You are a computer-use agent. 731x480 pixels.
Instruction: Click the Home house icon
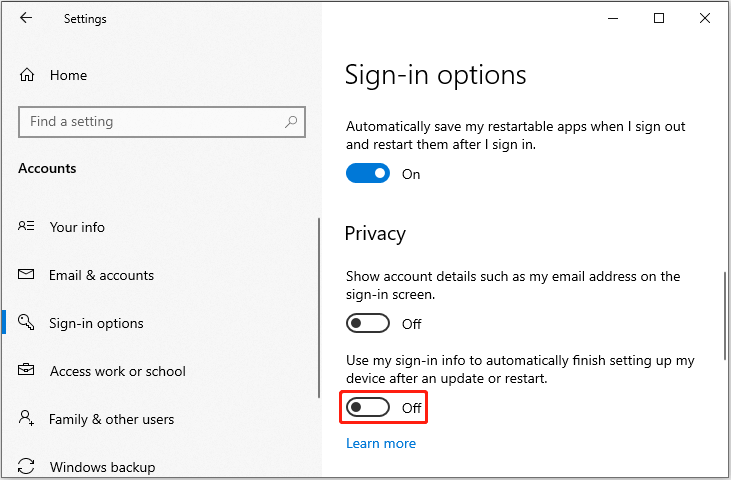pyautogui.click(x=27, y=75)
